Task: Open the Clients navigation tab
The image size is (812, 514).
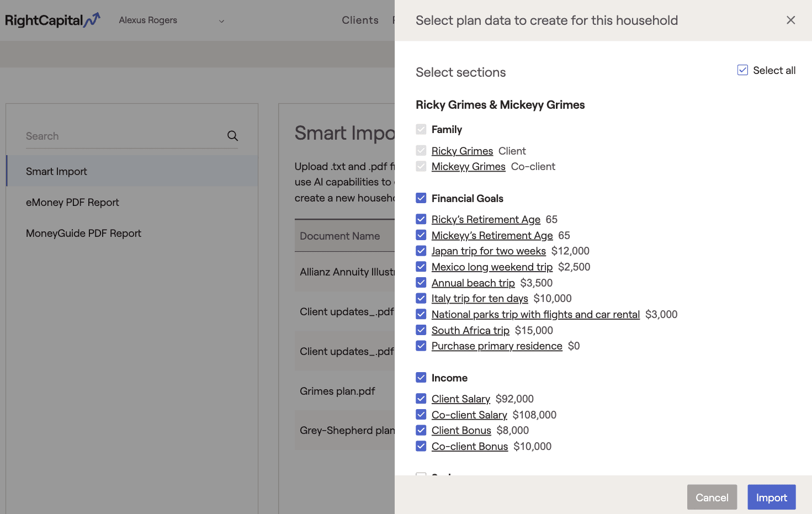Action: click(360, 20)
